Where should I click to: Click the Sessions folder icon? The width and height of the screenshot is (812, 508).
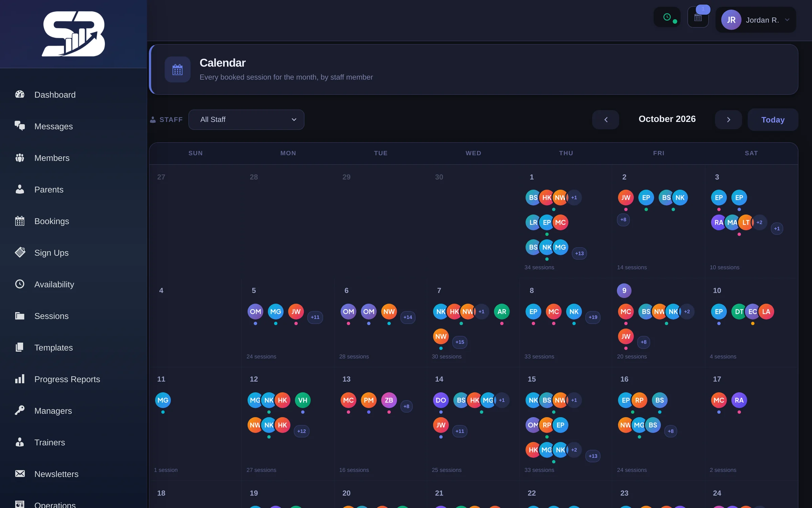[x=20, y=316]
